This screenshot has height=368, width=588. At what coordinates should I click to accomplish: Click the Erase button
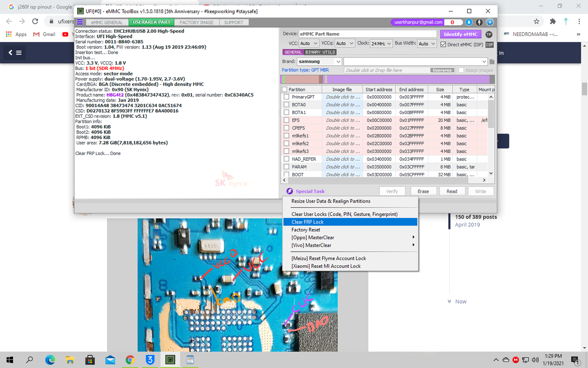(x=423, y=191)
